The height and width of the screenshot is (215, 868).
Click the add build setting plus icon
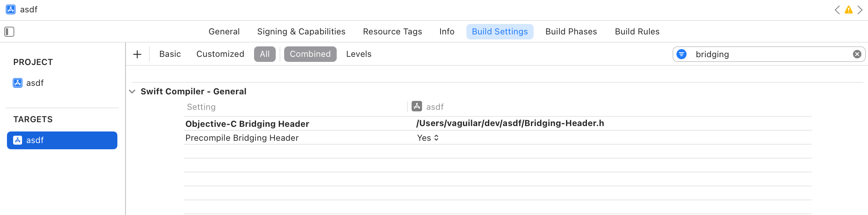pos(137,55)
